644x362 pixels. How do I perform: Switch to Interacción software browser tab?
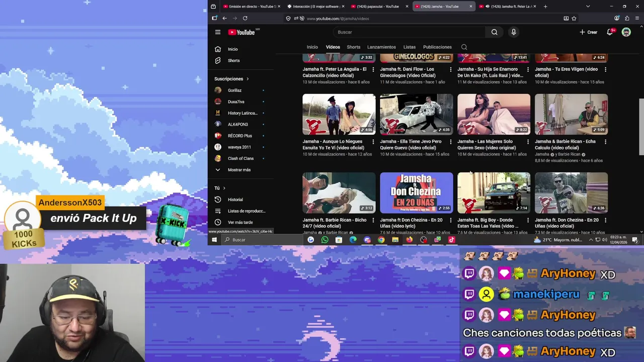click(315, 7)
